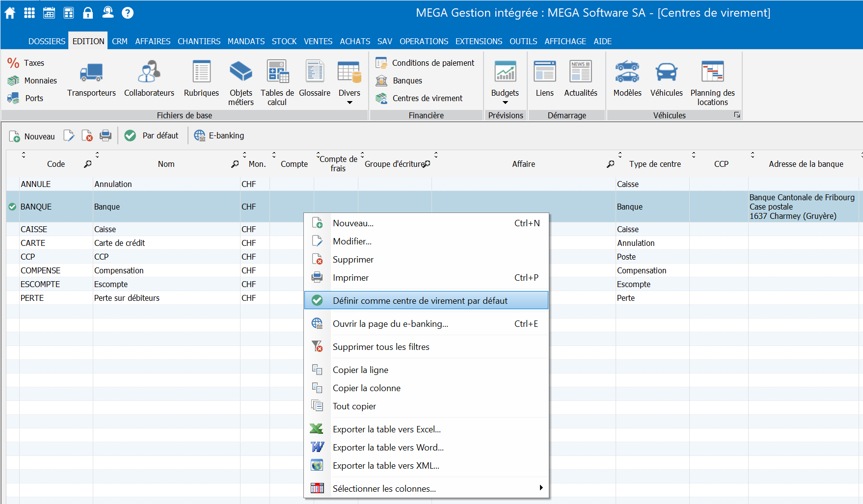
Task: Switch to the VENTES ribbon tab
Action: click(x=318, y=41)
